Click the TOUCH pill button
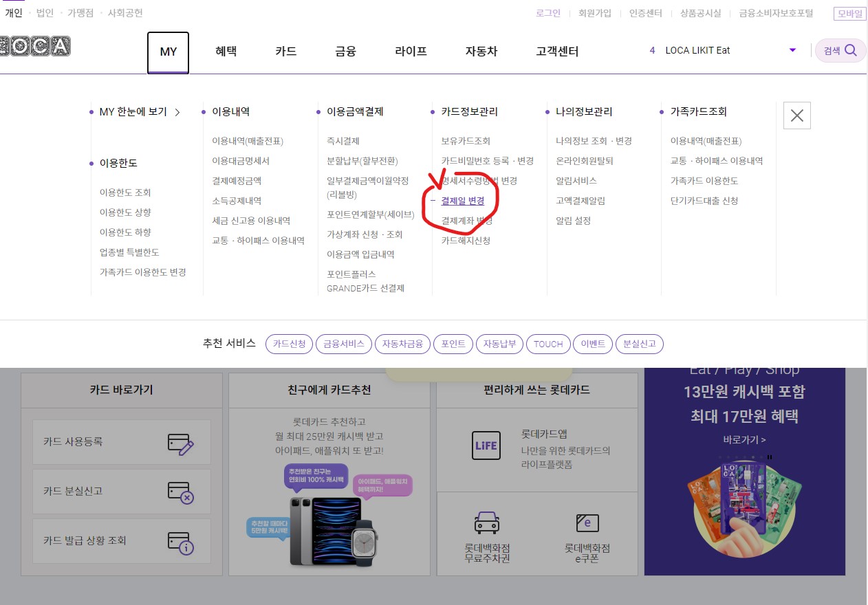 click(548, 344)
